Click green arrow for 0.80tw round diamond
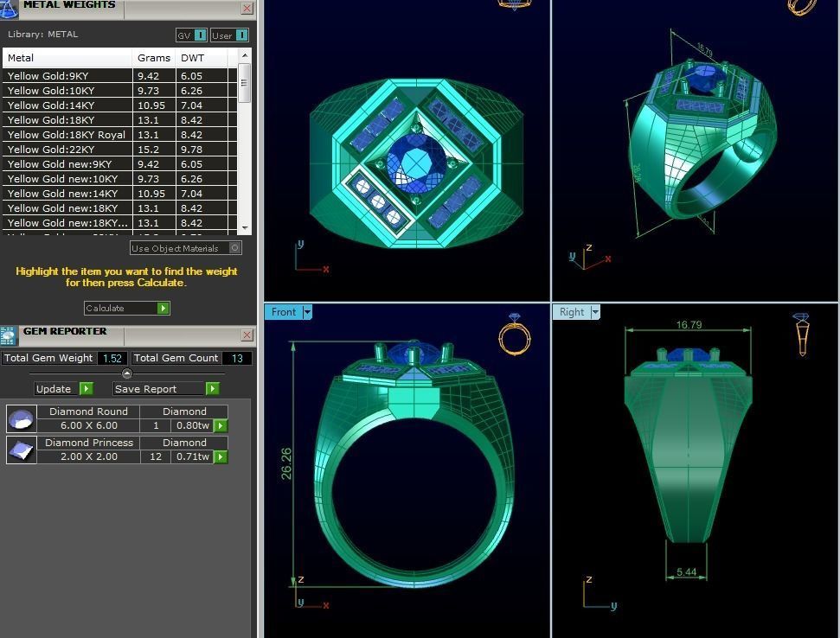840x638 pixels. pyautogui.click(x=221, y=425)
